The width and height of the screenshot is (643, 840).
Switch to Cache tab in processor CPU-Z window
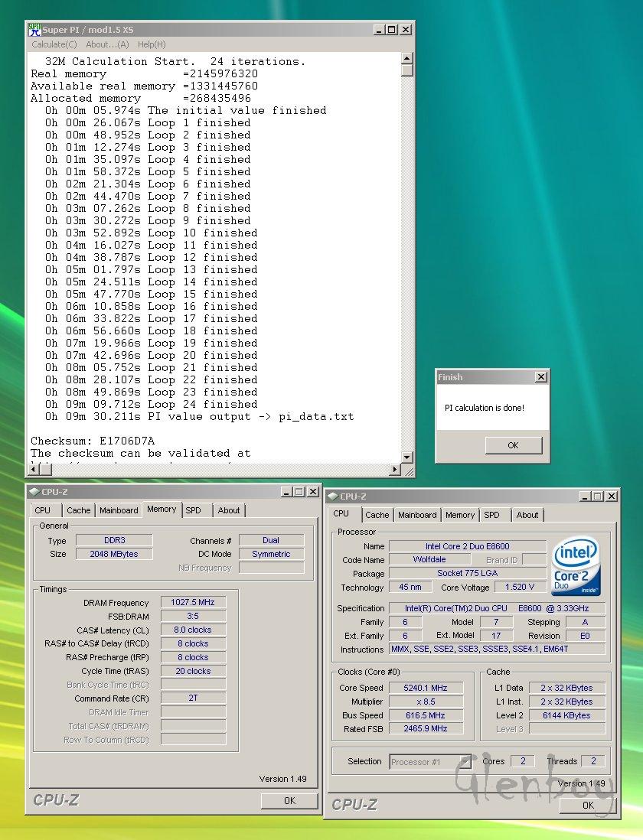[x=377, y=515]
